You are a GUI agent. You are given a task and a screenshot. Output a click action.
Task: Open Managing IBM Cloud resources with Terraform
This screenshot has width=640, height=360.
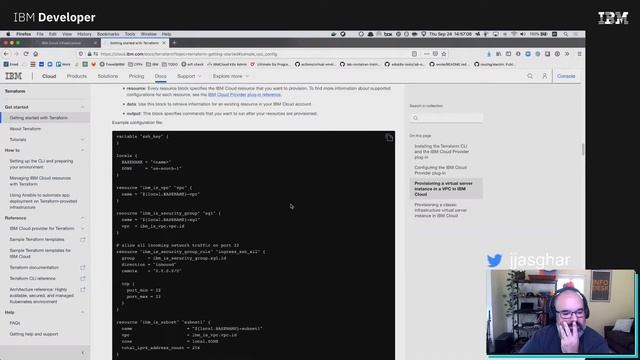point(40,181)
